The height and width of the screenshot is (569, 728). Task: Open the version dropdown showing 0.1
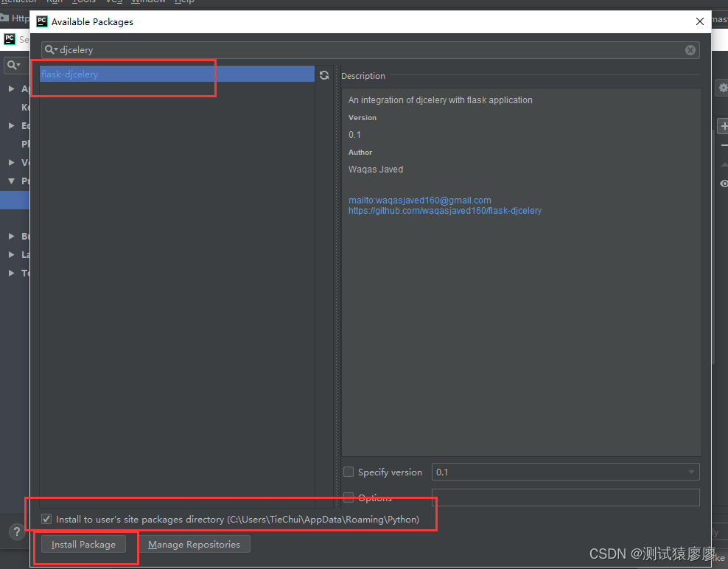(x=690, y=472)
